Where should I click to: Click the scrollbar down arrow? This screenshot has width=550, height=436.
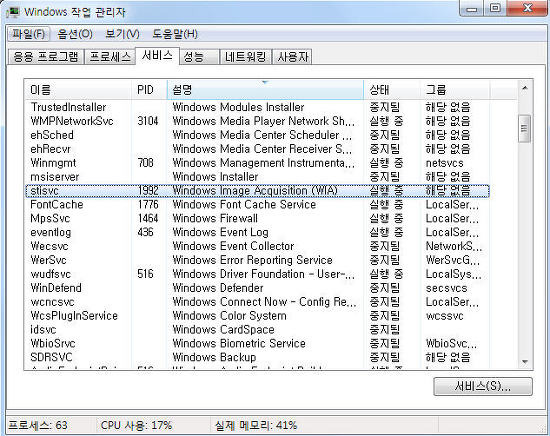(525, 362)
